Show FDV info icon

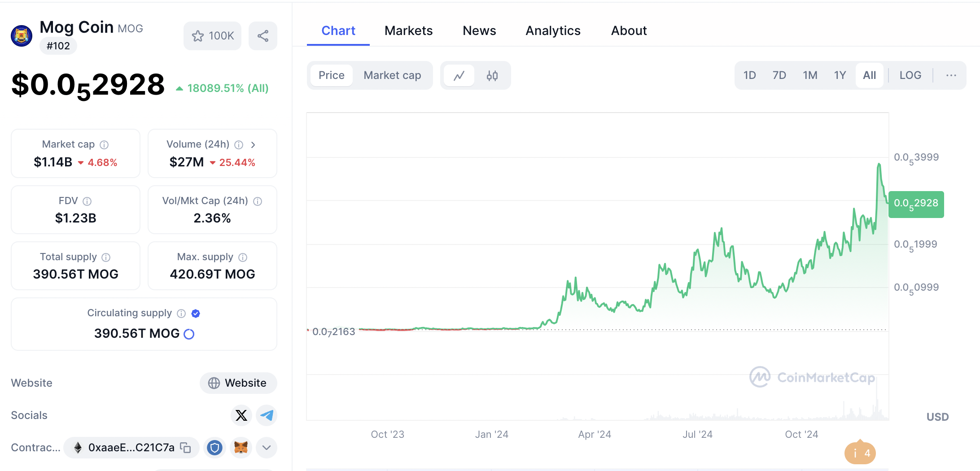tap(87, 201)
